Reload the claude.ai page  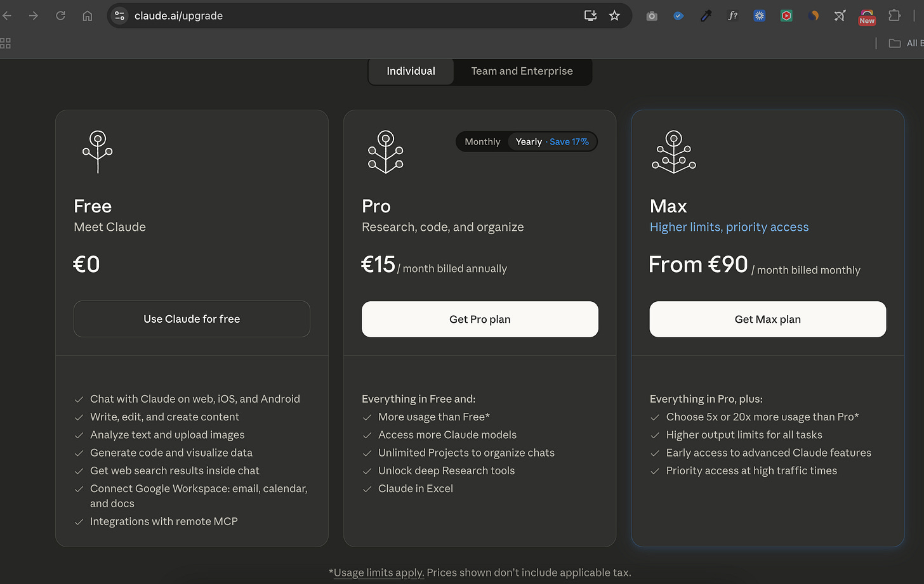click(x=60, y=16)
